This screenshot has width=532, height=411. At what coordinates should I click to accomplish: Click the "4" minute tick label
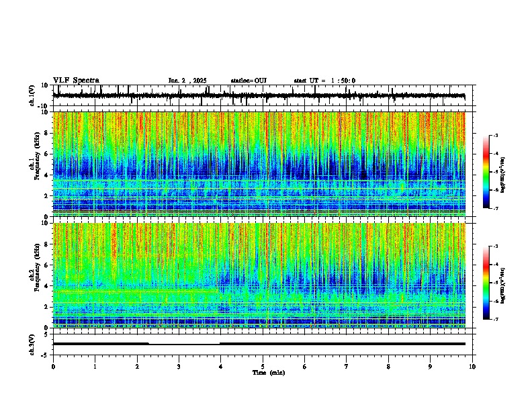(221, 367)
